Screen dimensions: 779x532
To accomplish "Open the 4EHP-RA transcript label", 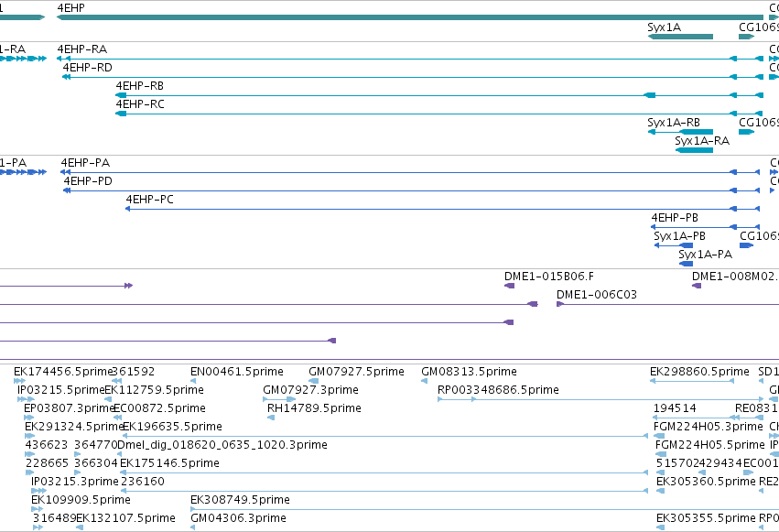I will pyautogui.click(x=82, y=49).
